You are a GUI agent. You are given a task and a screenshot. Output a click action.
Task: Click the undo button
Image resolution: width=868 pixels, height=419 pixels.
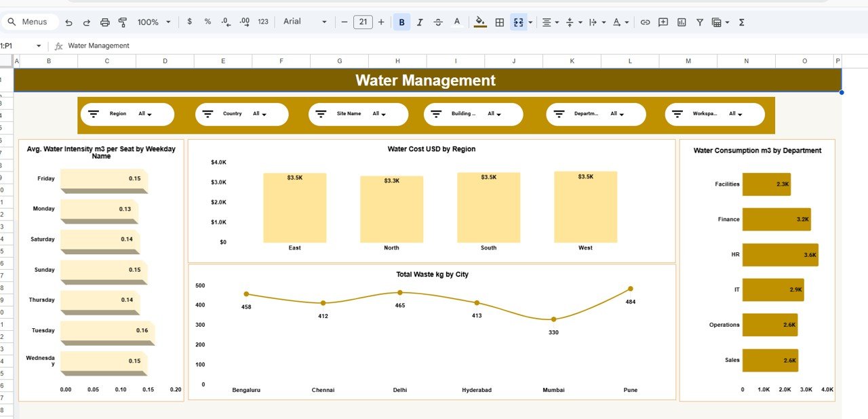68,22
